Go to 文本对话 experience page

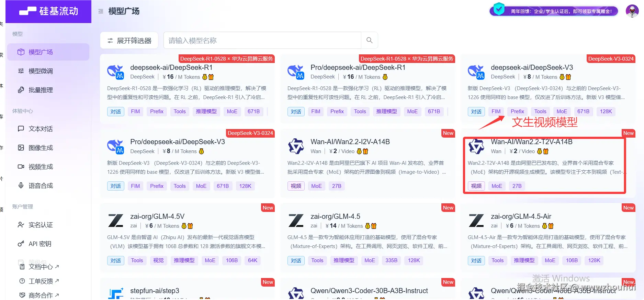(48, 129)
